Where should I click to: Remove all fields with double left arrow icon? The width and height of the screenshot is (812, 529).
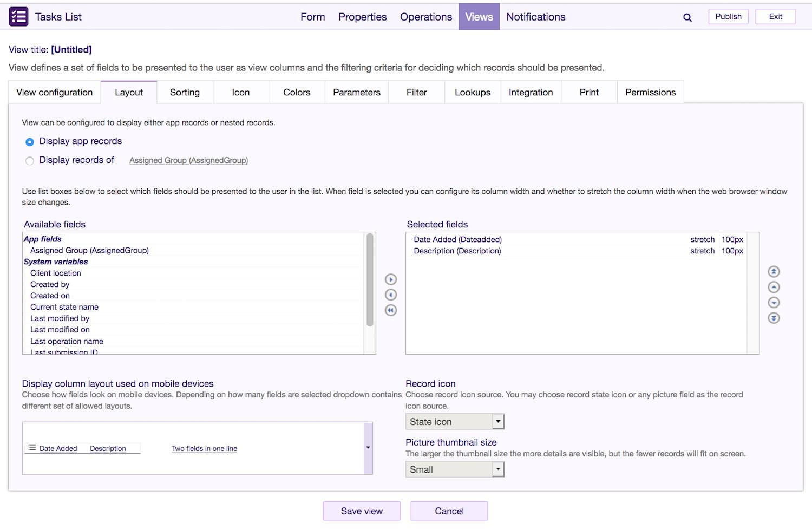[391, 310]
